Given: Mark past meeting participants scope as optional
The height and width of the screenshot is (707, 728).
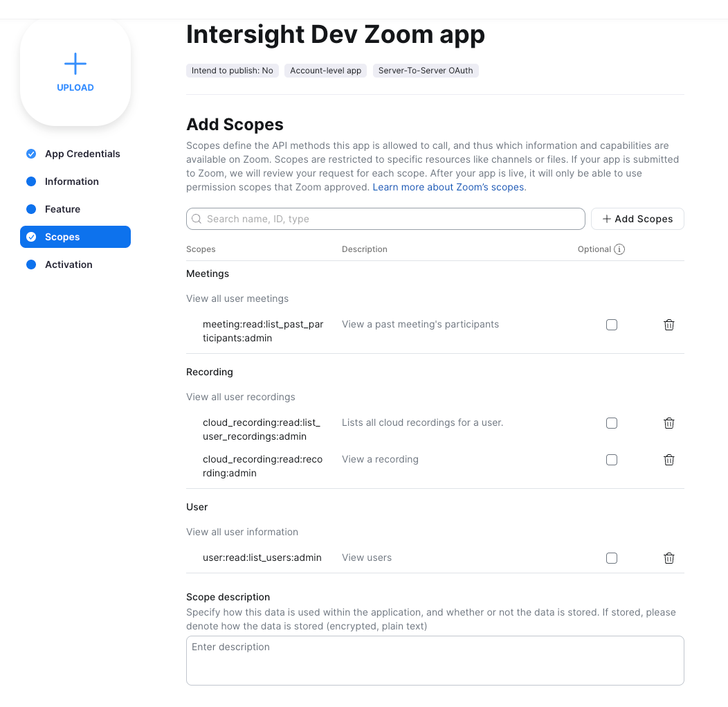Looking at the screenshot, I should [x=612, y=325].
